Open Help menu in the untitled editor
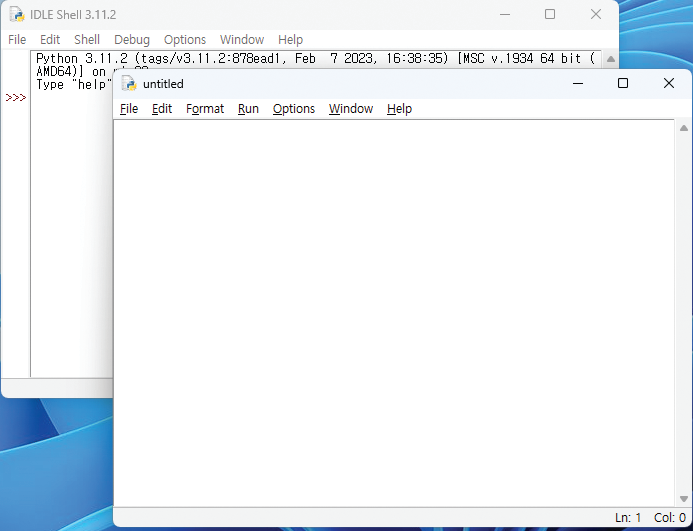Screen dimensions: 693x531 point(399,109)
